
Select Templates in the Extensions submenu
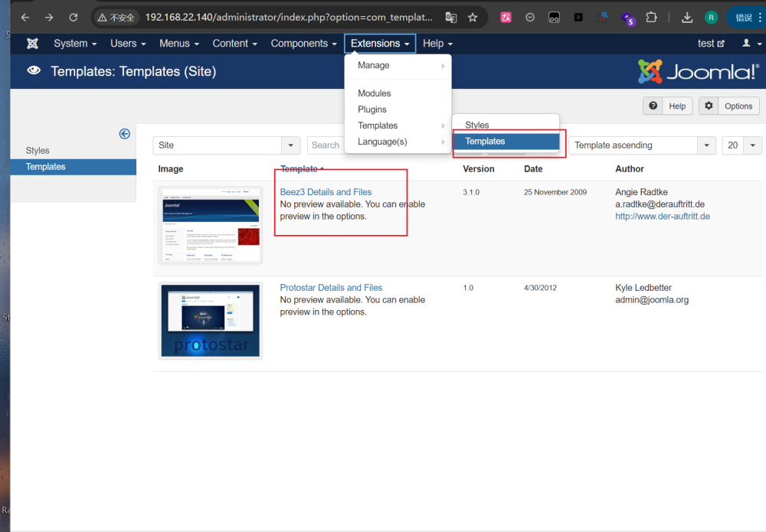pos(506,142)
